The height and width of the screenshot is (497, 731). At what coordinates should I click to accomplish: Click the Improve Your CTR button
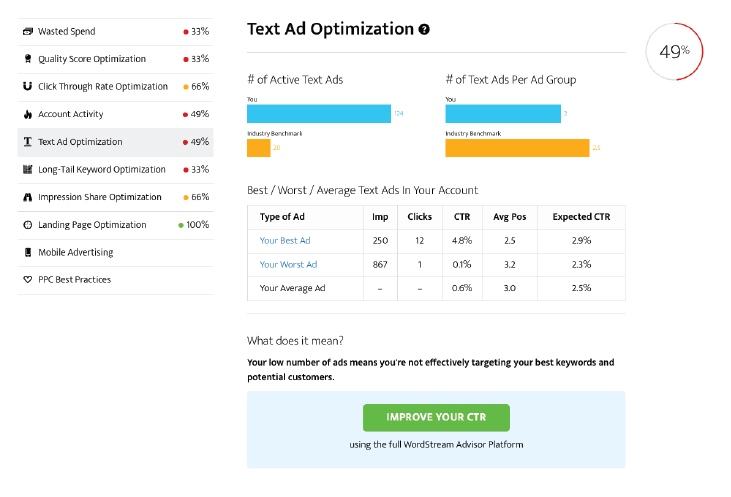(x=436, y=417)
